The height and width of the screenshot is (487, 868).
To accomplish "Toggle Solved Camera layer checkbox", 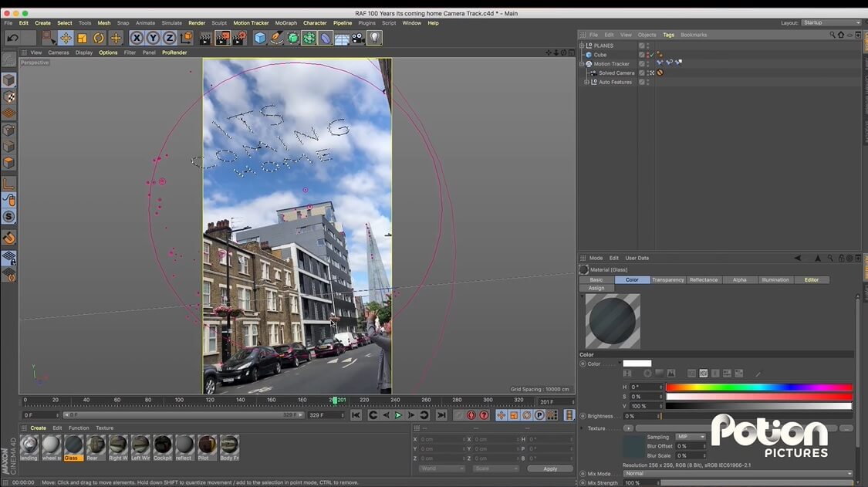I will point(642,73).
